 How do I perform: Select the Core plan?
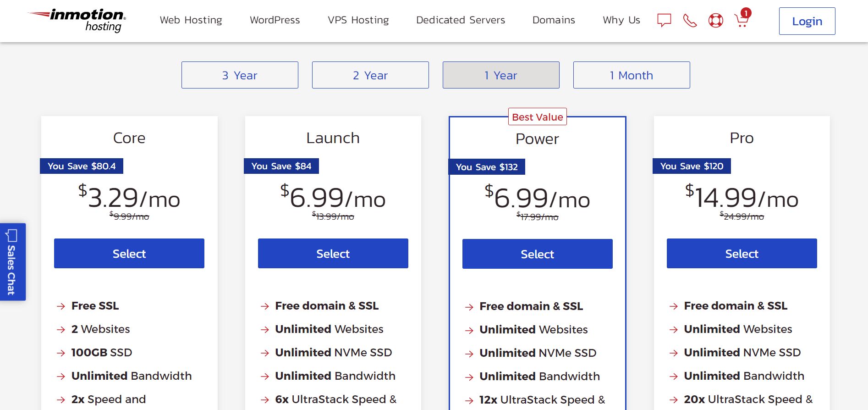click(x=129, y=253)
